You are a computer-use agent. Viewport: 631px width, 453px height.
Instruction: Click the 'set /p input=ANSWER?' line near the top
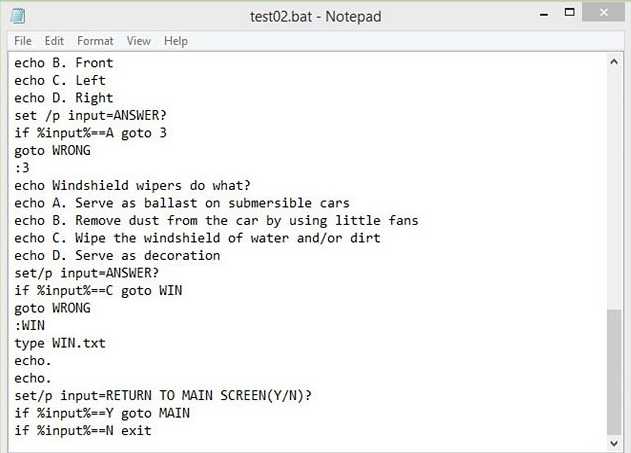click(91, 115)
